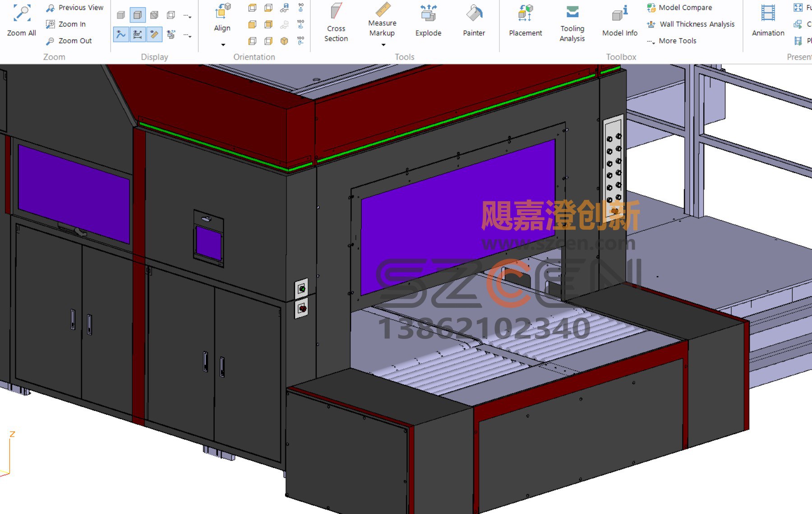Select Wall Thickness Analysis
Image resolution: width=812 pixels, height=514 pixels.
691,24
